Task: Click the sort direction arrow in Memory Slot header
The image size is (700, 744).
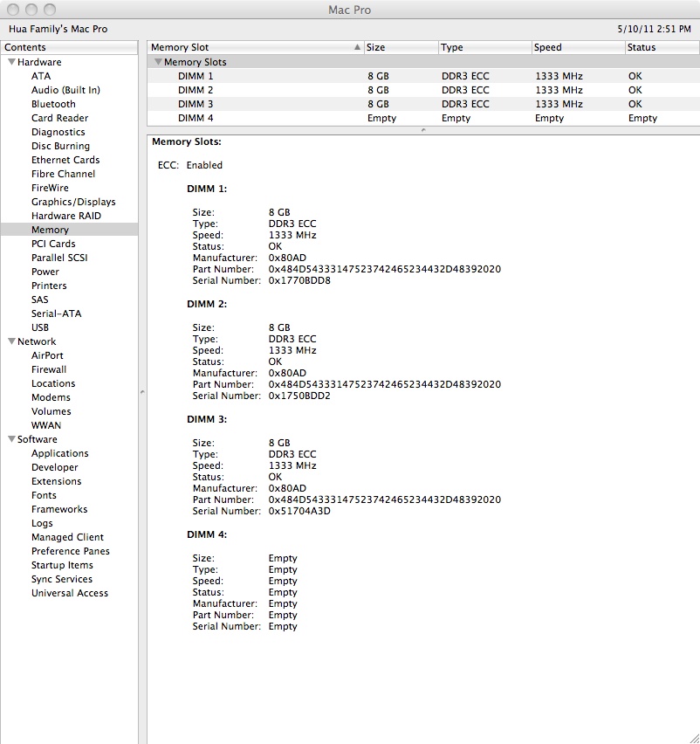Action: [x=357, y=47]
